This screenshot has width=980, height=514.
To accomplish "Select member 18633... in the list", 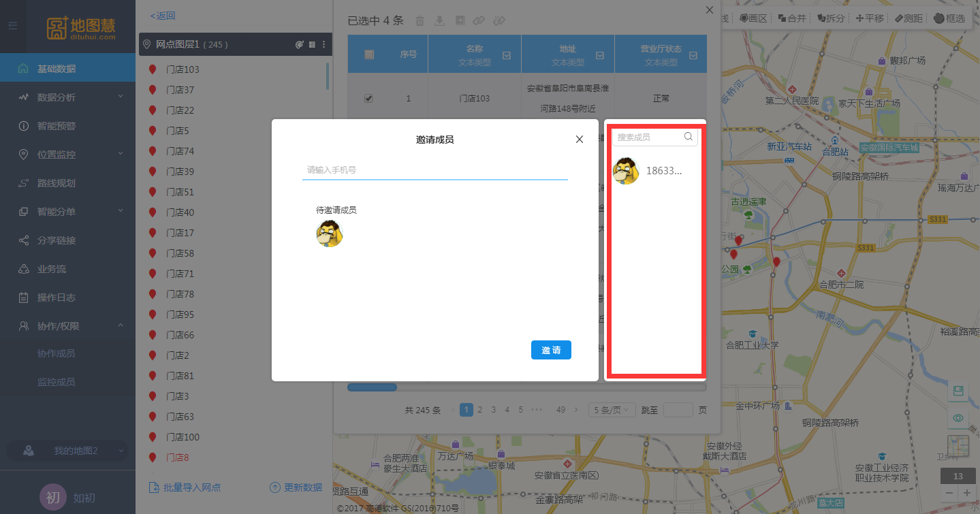I will coord(654,171).
